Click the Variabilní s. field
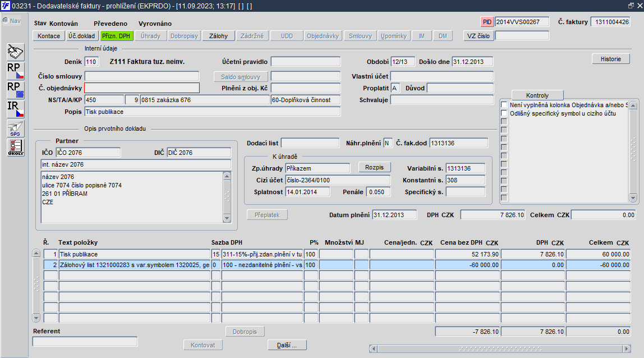Image resolution: width=644 pixels, height=358 pixels. coord(466,168)
